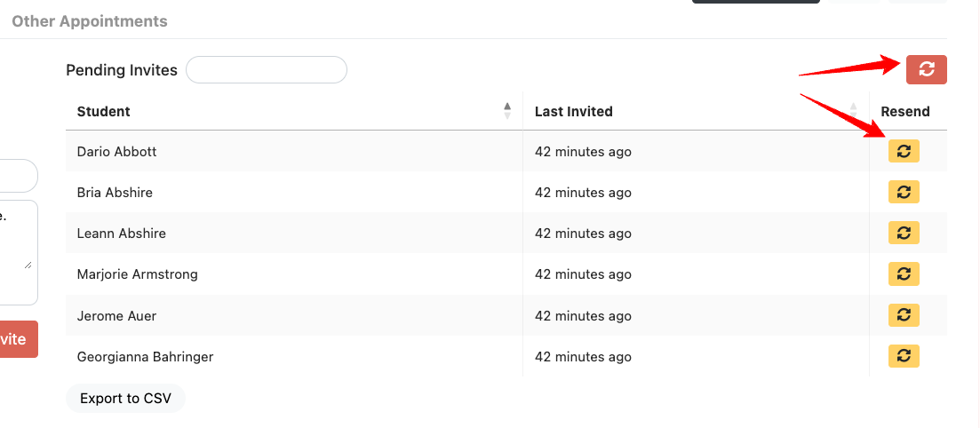Screen dimensions: 980x428
Task: Open the Other Appointments section
Action: (90, 21)
